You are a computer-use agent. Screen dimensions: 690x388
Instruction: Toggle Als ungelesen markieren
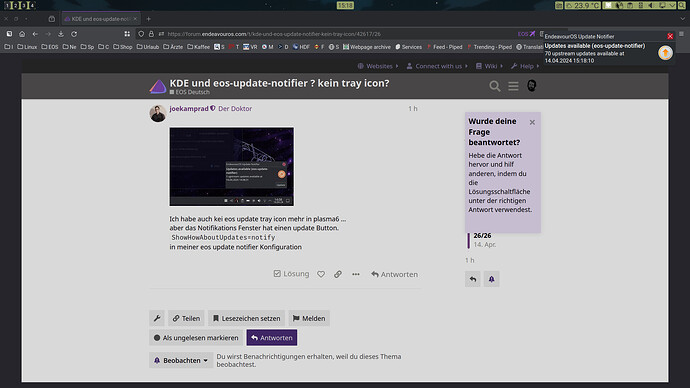[196, 338]
